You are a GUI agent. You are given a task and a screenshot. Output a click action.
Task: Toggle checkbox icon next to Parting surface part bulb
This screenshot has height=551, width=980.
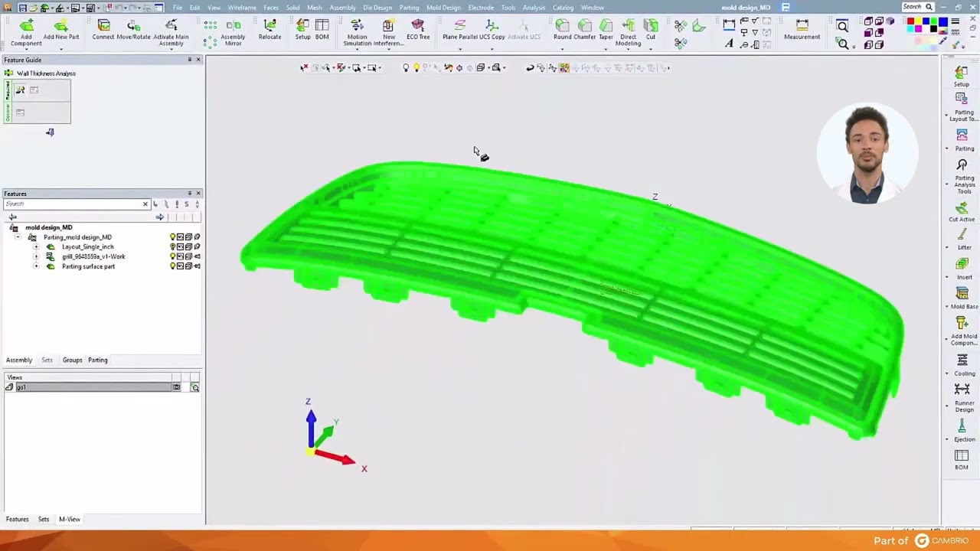click(181, 266)
